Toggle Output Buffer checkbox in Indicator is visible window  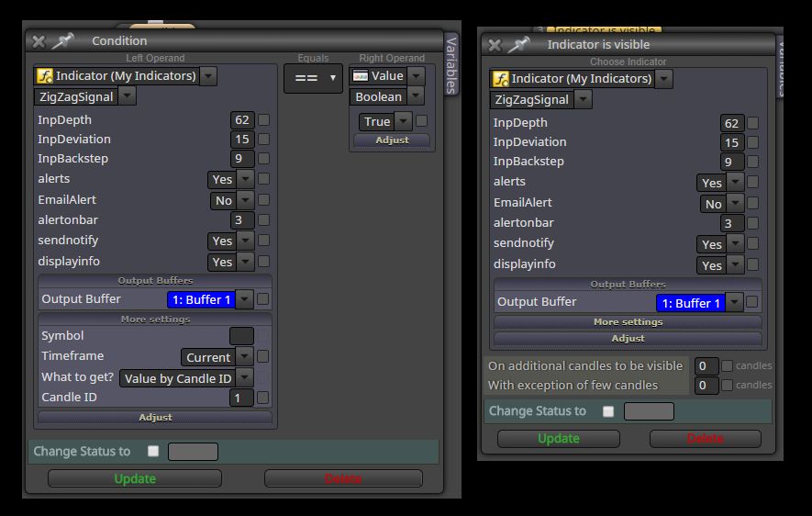point(752,303)
